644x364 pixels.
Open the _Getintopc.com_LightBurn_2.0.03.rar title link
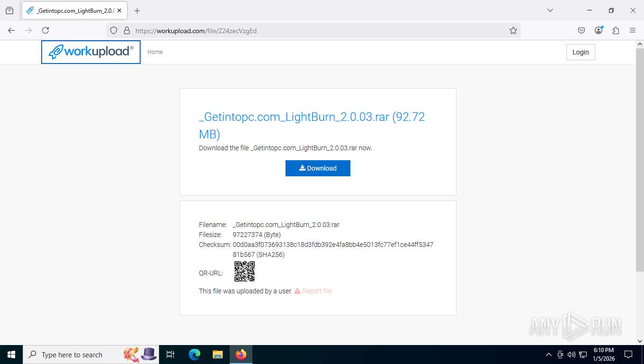[x=312, y=126]
